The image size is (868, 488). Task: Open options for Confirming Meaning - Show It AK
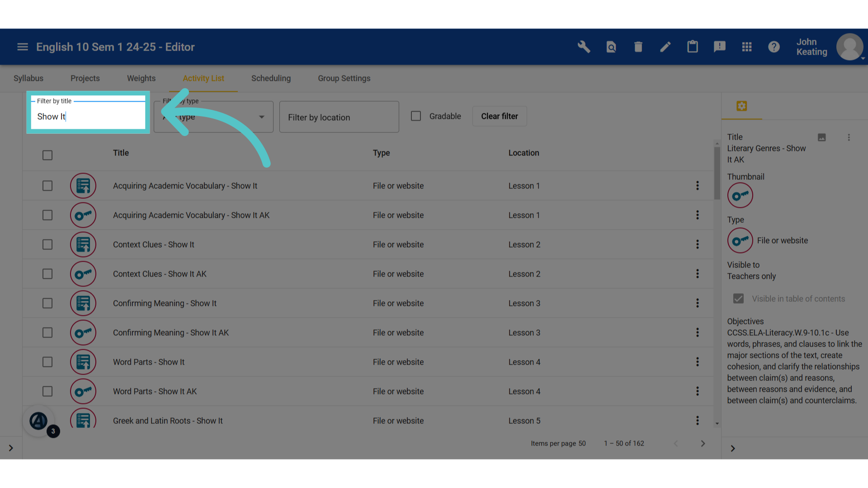tap(698, 333)
